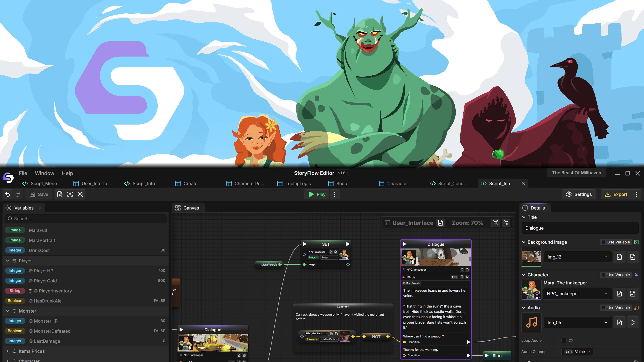This screenshot has width=644, height=362.
Task: Open the File menu
Action: (x=23, y=173)
